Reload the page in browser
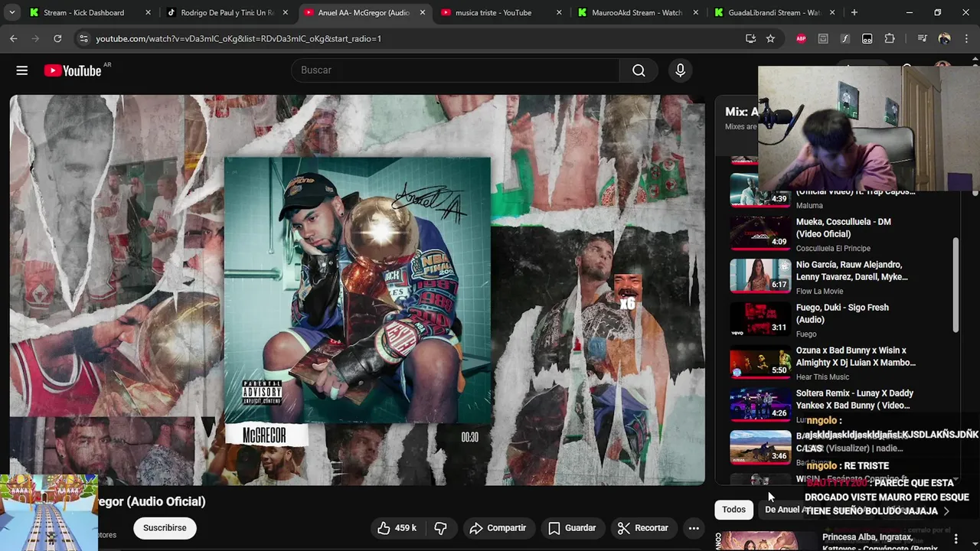The image size is (980, 551). coord(57,38)
